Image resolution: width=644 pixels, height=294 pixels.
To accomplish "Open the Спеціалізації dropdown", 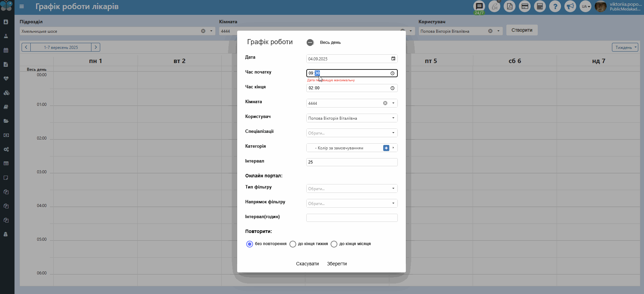I will point(352,133).
